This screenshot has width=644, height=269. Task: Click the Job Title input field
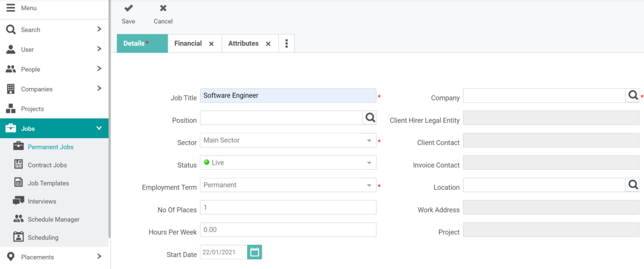pos(288,96)
